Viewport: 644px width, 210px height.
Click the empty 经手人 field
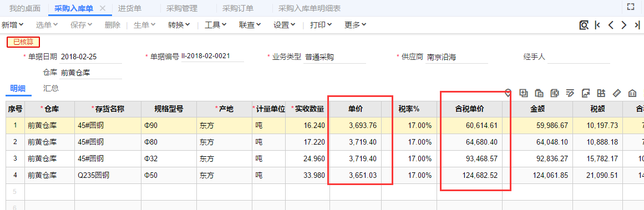pyautogui.click(x=579, y=57)
